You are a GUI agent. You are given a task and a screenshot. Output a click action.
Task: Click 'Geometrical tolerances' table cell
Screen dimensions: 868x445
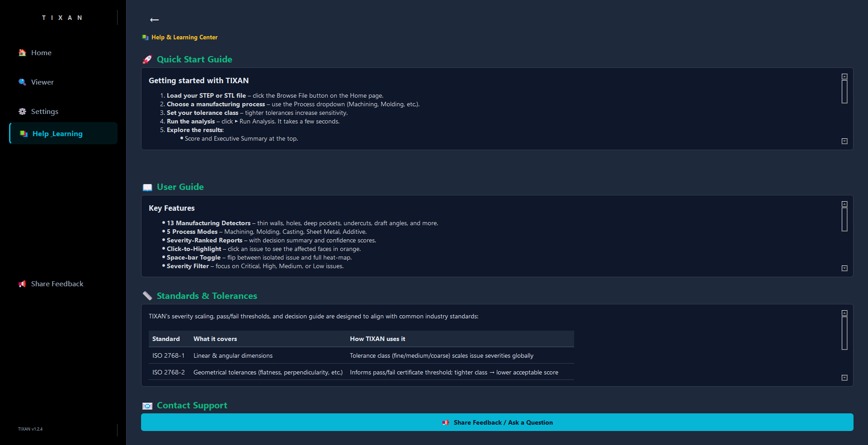click(x=268, y=373)
